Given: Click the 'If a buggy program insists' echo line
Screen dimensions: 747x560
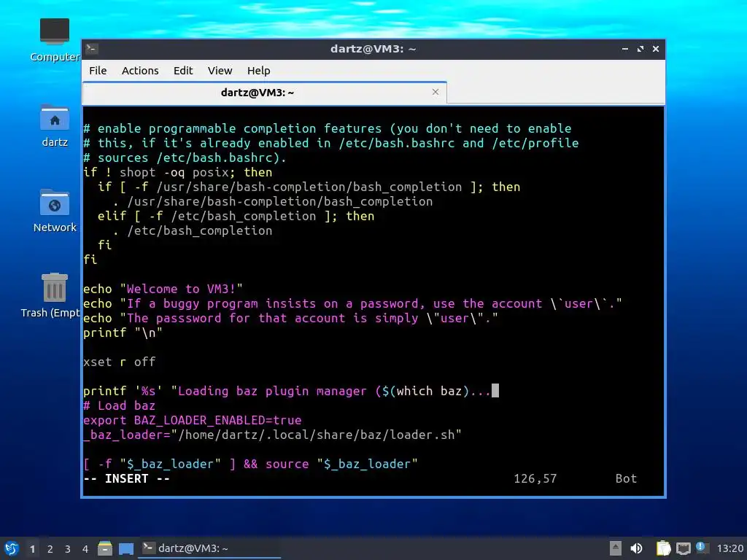Looking at the screenshot, I should (x=352, y=303).
